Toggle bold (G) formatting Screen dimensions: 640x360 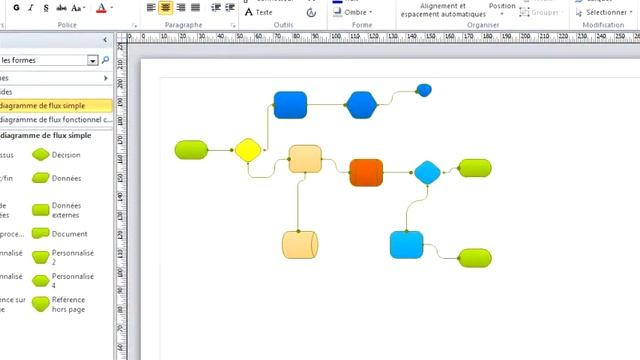(x=16, y=8)
